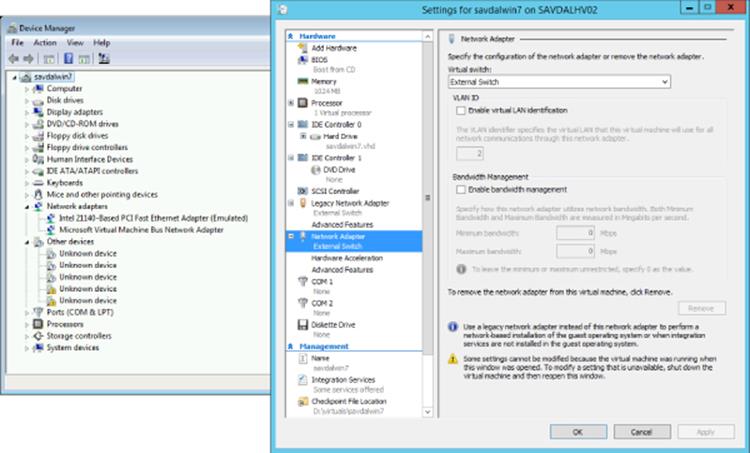Click the Maximum bandwidth input field
This screenshot has width=750, height=453.
tap(575, 251)
